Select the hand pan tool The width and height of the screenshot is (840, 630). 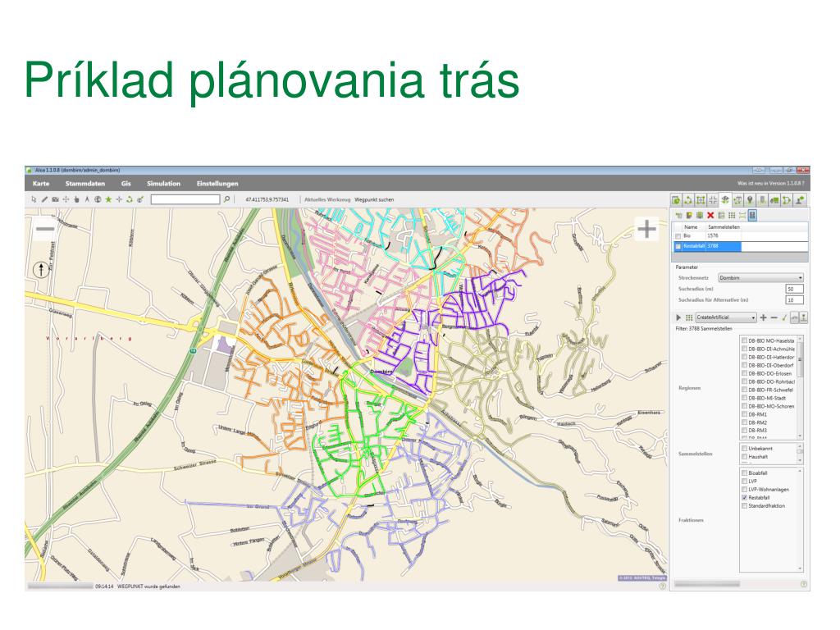pos(76,199)
